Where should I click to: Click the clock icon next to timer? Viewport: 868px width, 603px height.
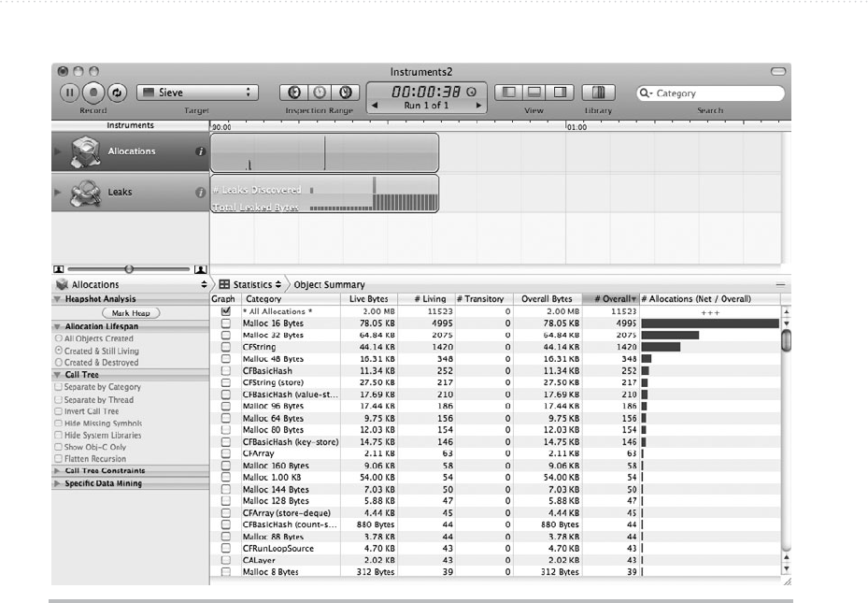click(x=471, y=92)
